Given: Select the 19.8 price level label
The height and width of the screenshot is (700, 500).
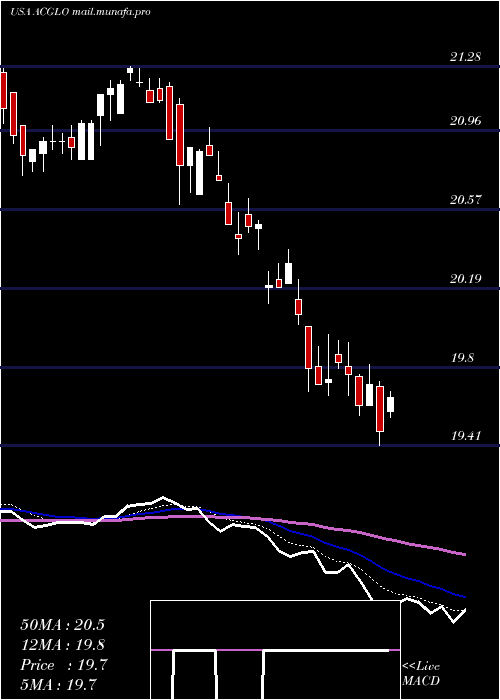Looking at the screenshot, I should (462, 358).
